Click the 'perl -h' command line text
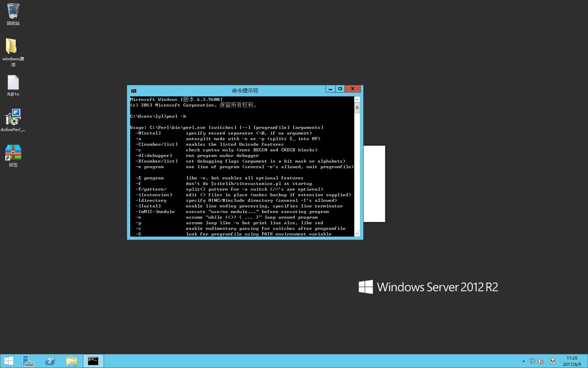 [x=176, y=116]
